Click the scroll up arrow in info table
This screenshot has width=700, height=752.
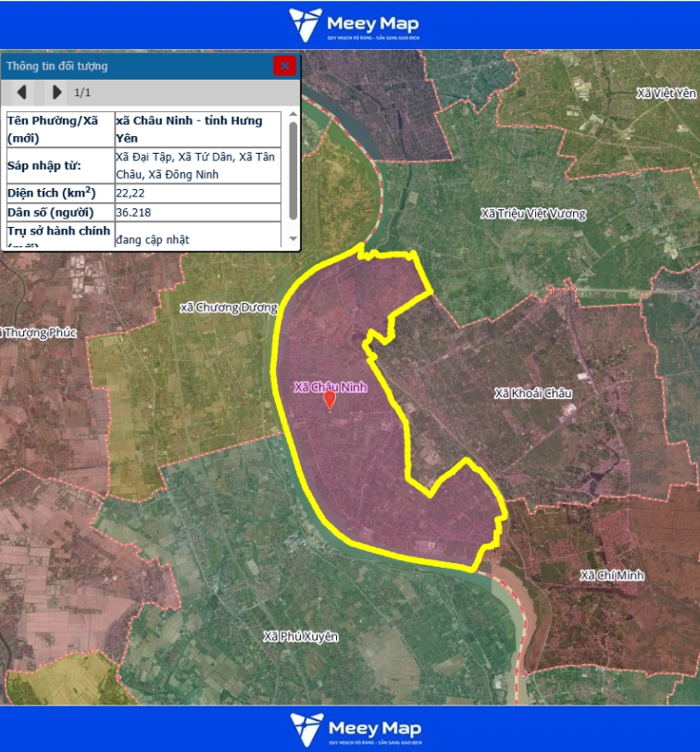(x=293, y=115)
